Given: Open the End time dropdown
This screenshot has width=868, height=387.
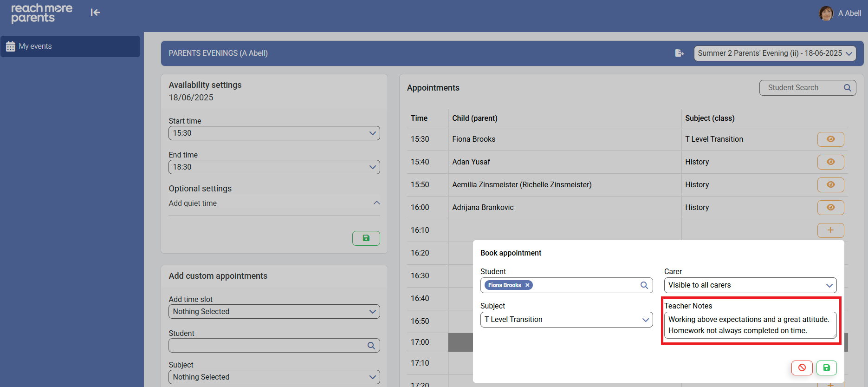Looking at the screenshot, I should click(x=274, y=167).
